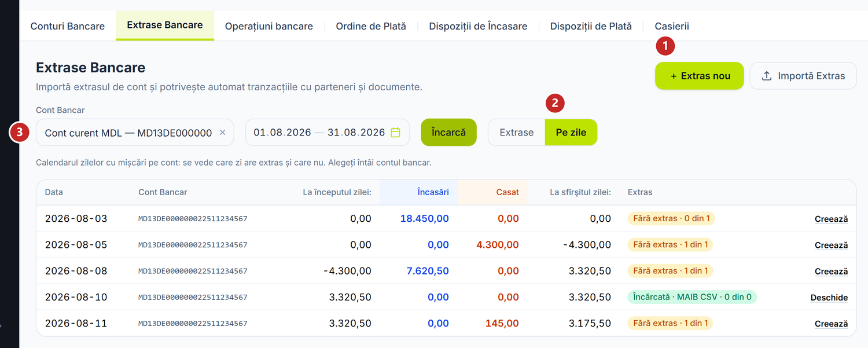This screenshot has height=348, width=868.
Task: Open the Ordine de Plată tab
Action: tap(371, 26)
